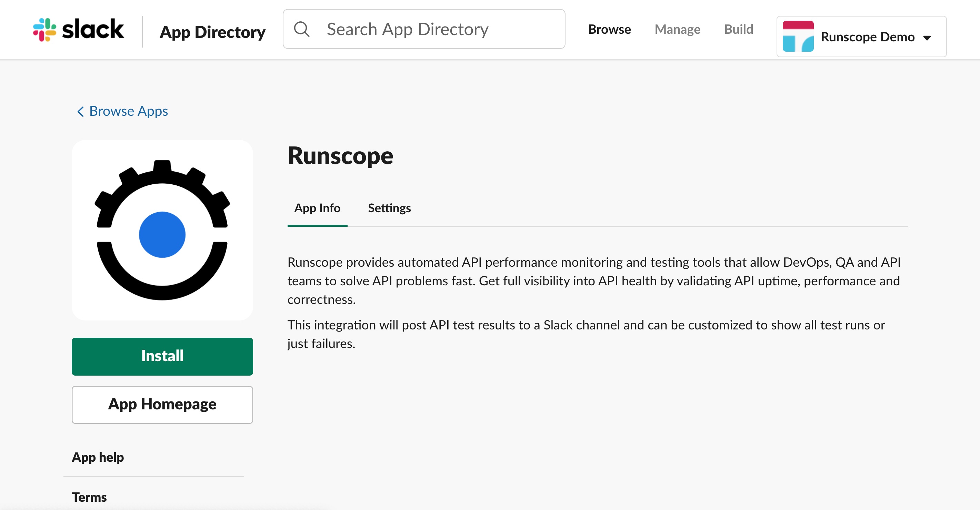The width and height of the screenshot is (980, 510).
Task: Go to the Build page
Action: (738, 29)
